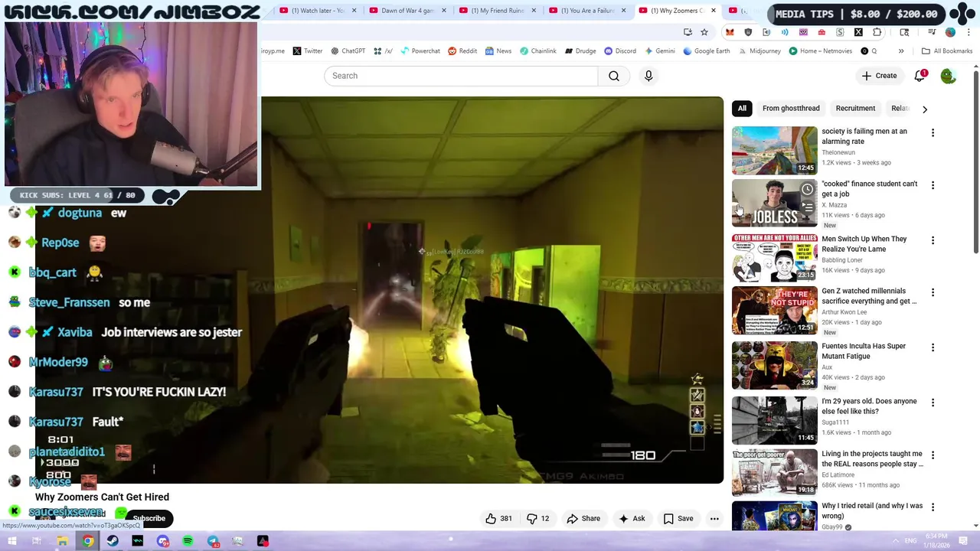Open Telegram from the taskbar
The height and width of the screenshot is (551, 980).
coord(213,541)
